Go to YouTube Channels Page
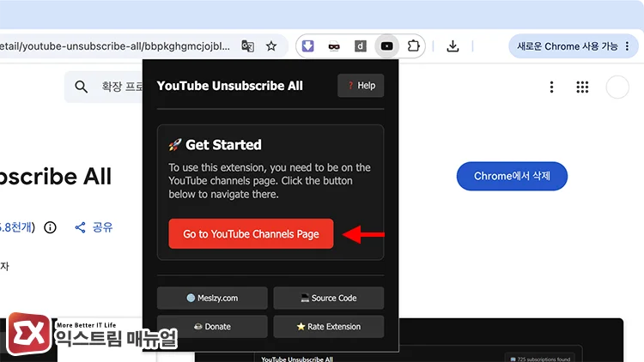The width and height of the screenshot is (644, 362). (251, 233)
